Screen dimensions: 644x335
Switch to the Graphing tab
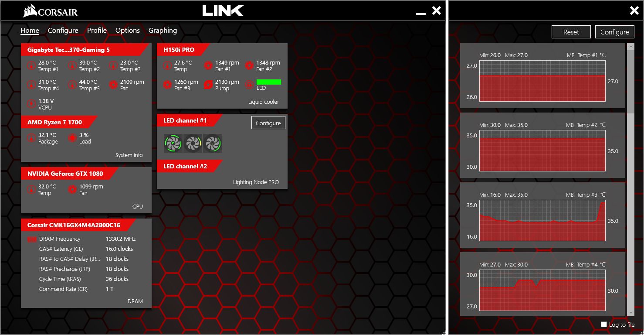[x=163, y=31]
